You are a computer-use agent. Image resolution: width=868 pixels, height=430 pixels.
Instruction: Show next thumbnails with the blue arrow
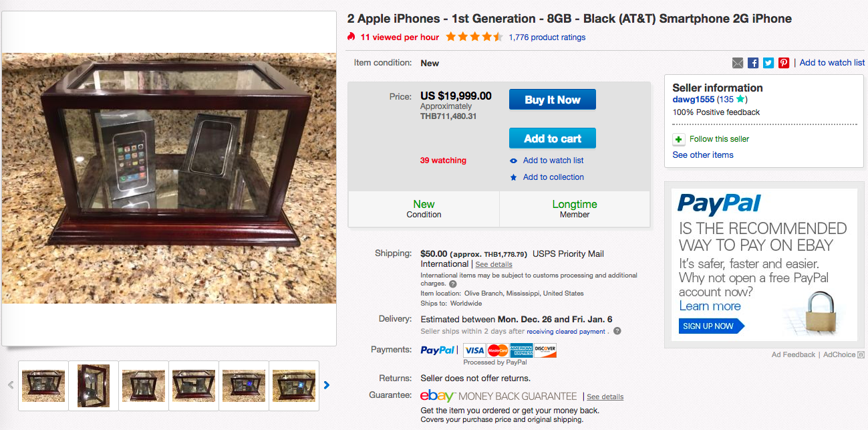pos(327,385)
